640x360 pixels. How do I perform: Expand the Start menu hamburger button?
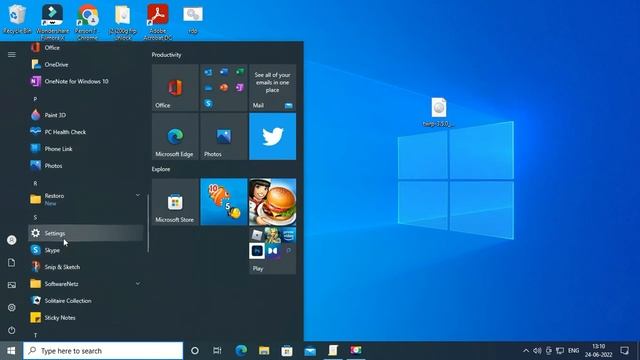pos(12,54)
